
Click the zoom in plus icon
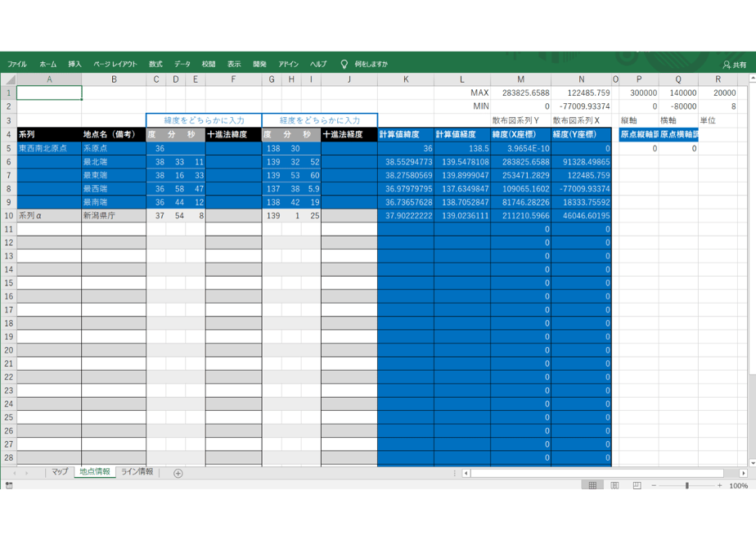coord(719,485)
